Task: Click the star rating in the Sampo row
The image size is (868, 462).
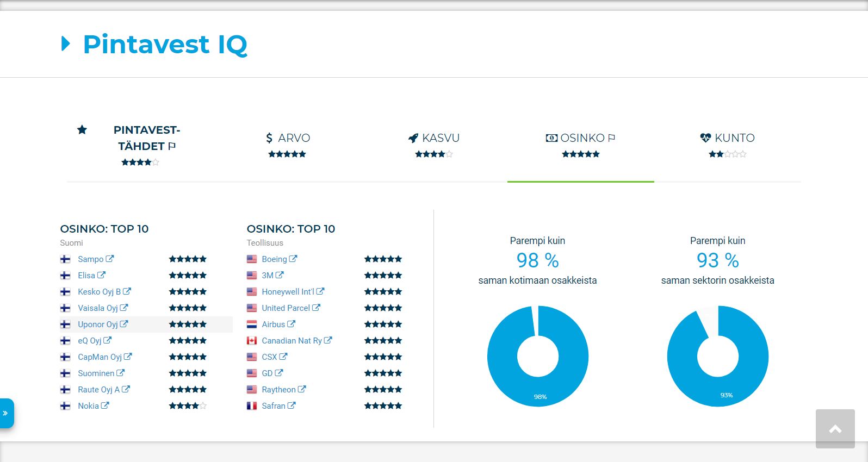Action: 188,259
